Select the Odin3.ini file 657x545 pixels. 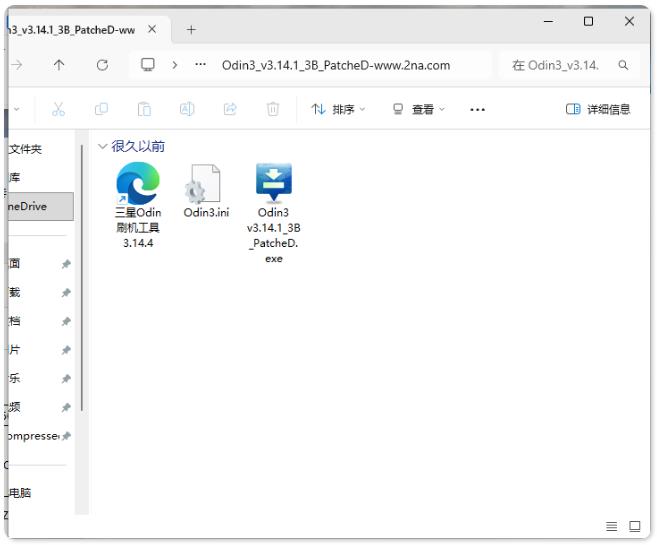(x=206, y=191)
